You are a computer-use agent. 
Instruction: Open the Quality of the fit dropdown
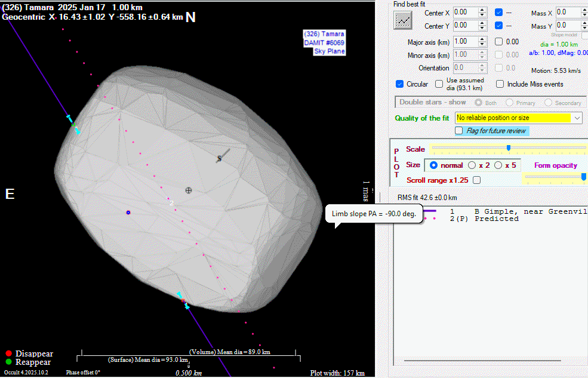576,118
